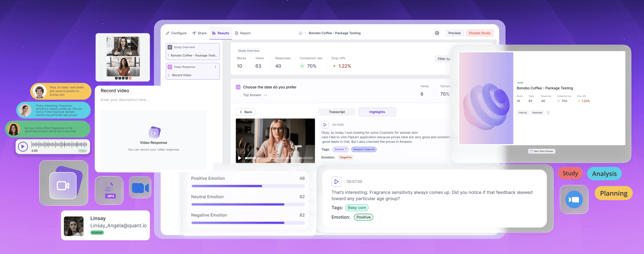644x254 pixels.
Task: Open the three-dot menu on Video Response block
Action: 216,67
